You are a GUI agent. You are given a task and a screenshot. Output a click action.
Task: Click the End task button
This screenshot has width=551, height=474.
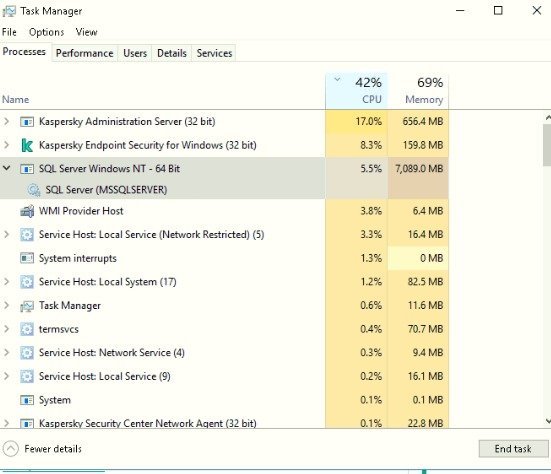(513, 449)
